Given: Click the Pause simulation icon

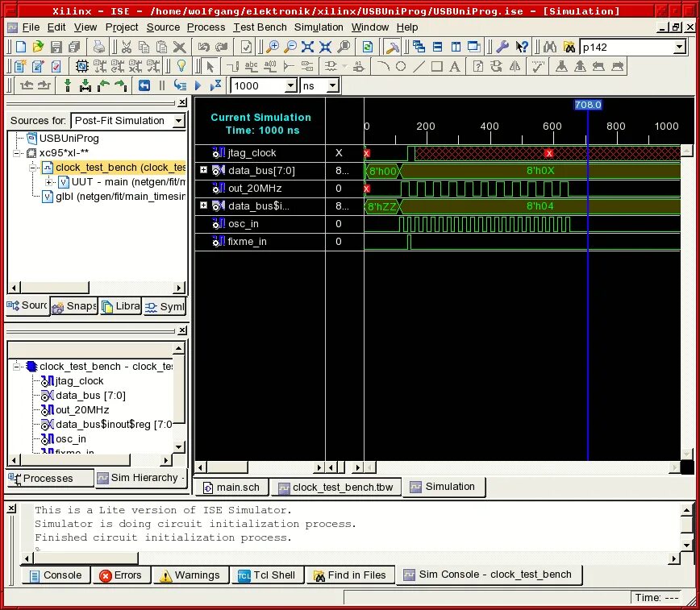Looking at the screenshot, I should (161, 85).
